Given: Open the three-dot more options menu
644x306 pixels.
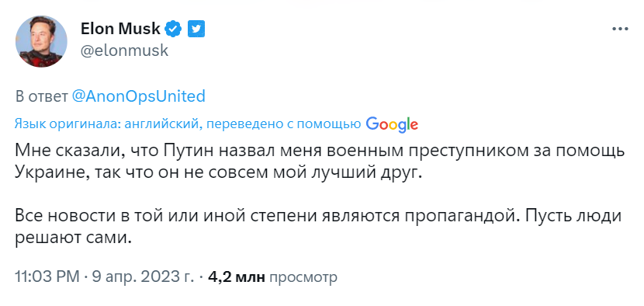Looking at the screenshot, I should pos(620,30).
